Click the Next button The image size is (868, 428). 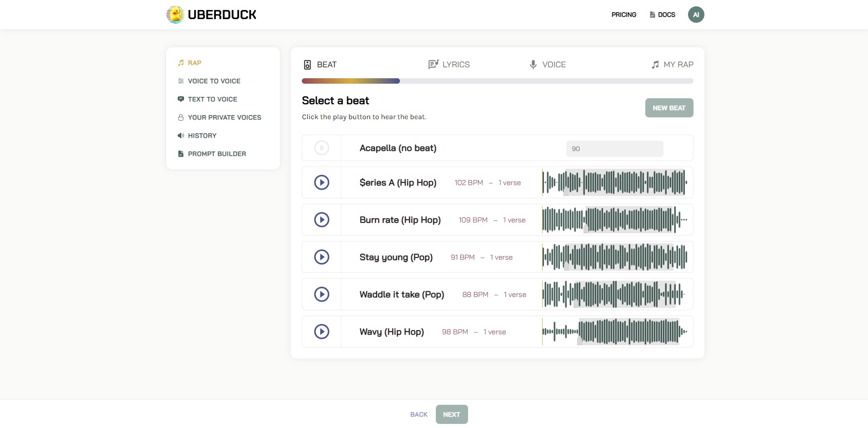coord(452,414)
